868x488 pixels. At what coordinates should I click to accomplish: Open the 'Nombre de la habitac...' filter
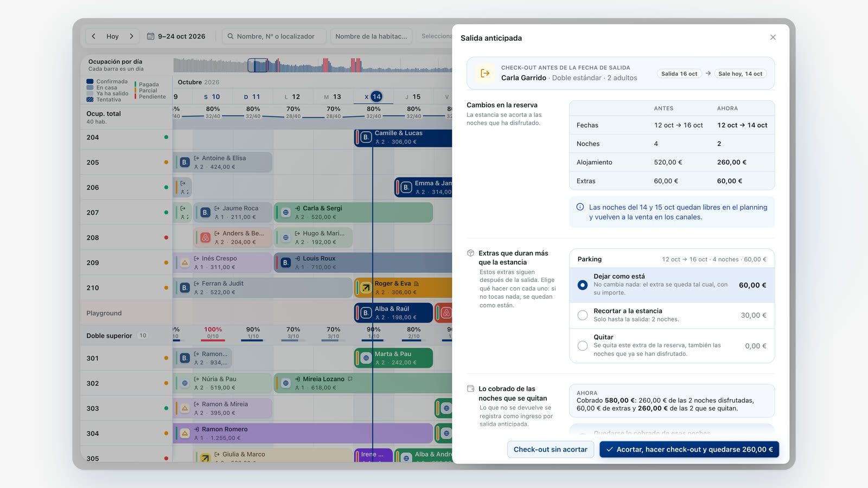pos(372,36)
